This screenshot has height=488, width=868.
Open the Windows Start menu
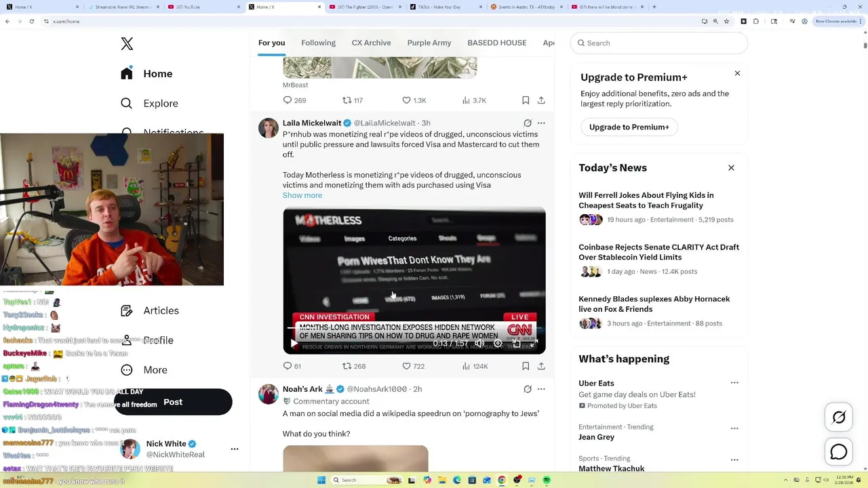click(x=321, y=480)
